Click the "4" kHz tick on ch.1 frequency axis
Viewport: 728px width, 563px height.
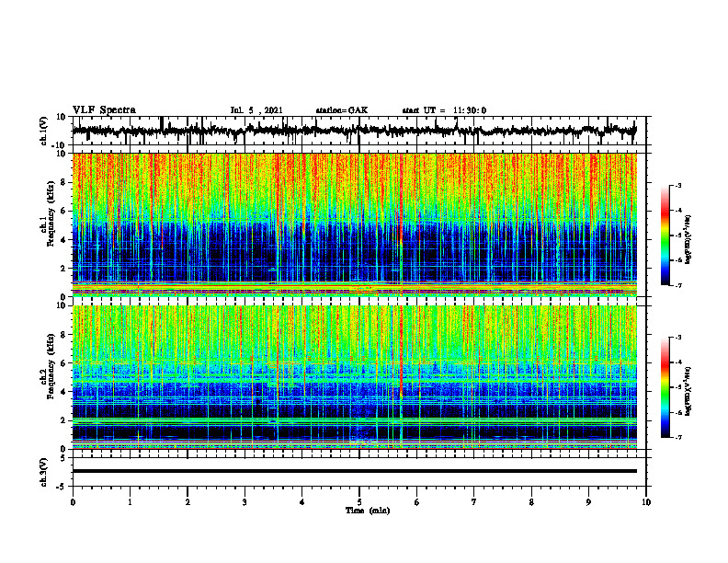coord(64,240)
